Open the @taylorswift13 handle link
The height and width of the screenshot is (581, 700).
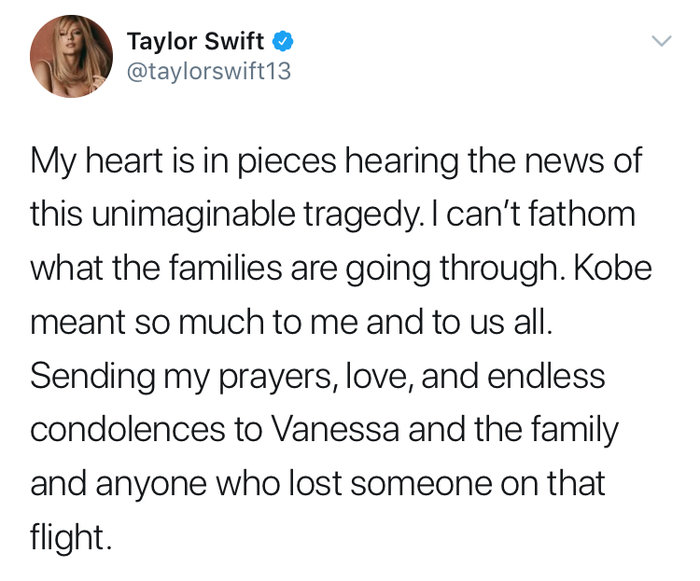tap(209, 73)
